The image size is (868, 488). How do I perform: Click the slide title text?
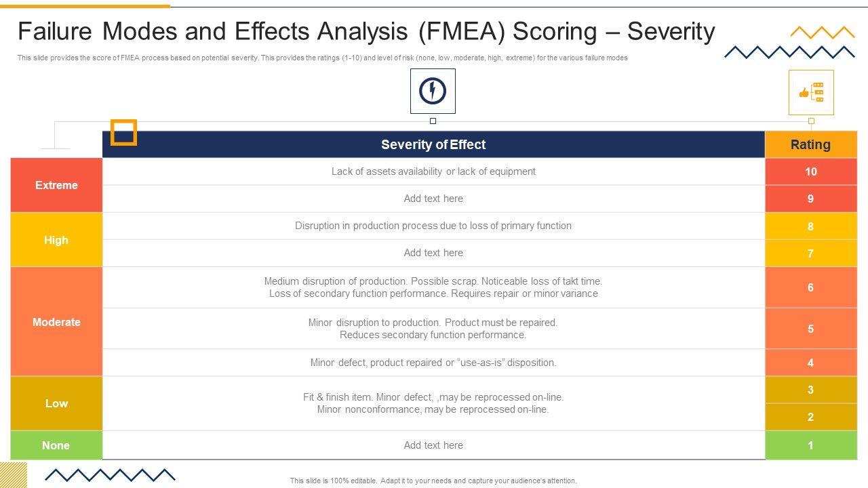pyautogui.click(x=366, y=32)
